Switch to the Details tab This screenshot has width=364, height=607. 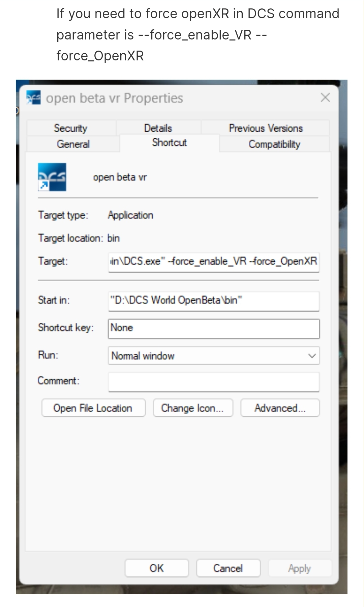(158, 128)
